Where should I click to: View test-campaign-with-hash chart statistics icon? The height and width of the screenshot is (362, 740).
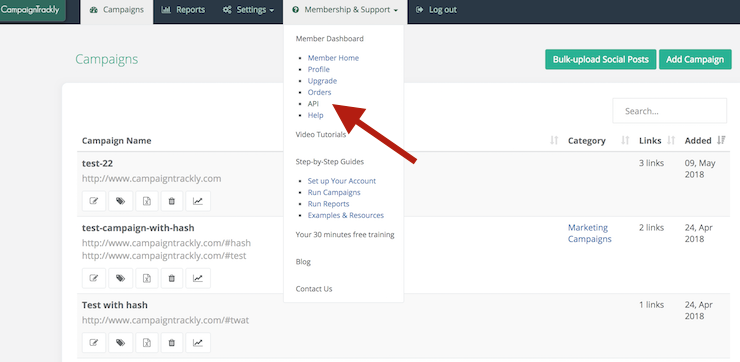click(x=198, y=278)
